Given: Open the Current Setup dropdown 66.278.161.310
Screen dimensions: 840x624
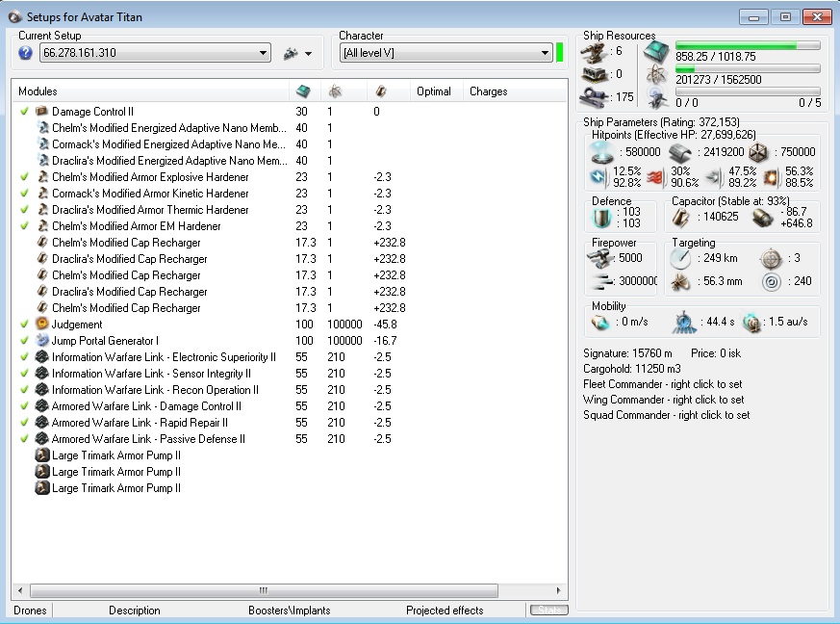Looking at the screenshot, I should point(155,53).
